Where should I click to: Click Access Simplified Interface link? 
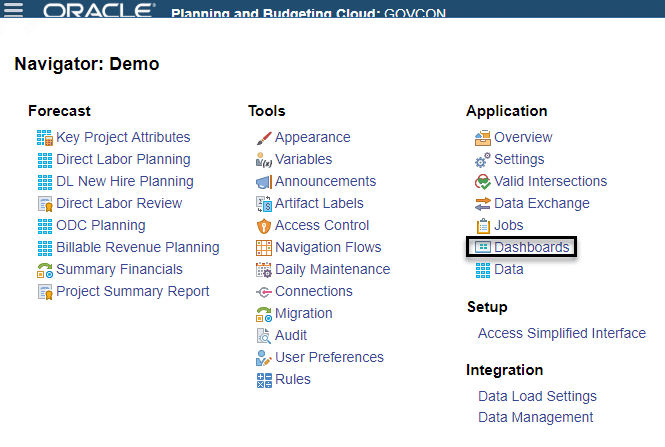pos(562,333)
